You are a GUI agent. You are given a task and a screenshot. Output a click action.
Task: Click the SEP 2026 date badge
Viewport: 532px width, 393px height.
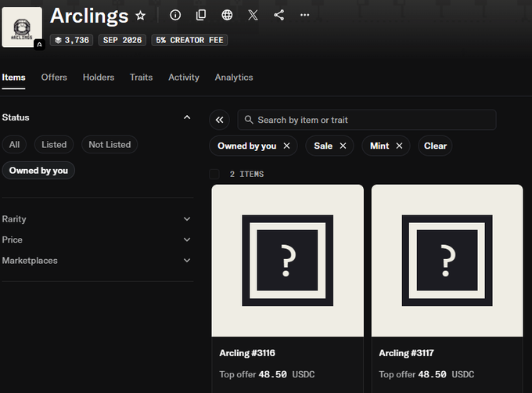(122, 40)
